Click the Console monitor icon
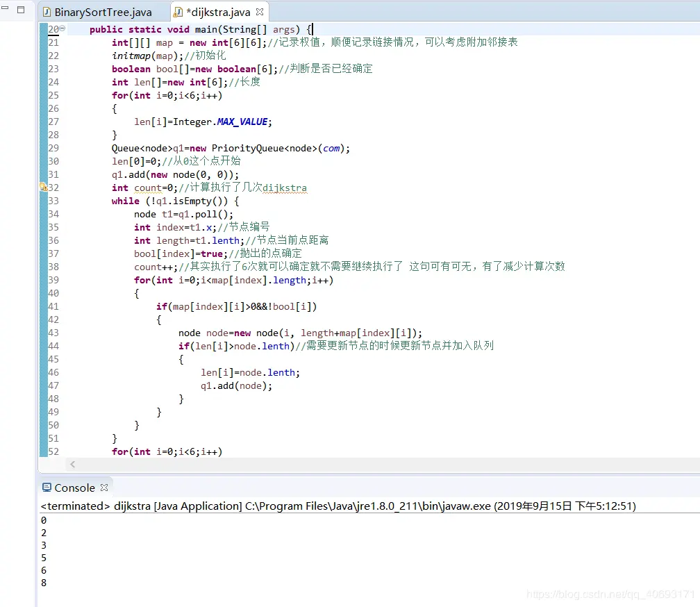 [47, 488]
